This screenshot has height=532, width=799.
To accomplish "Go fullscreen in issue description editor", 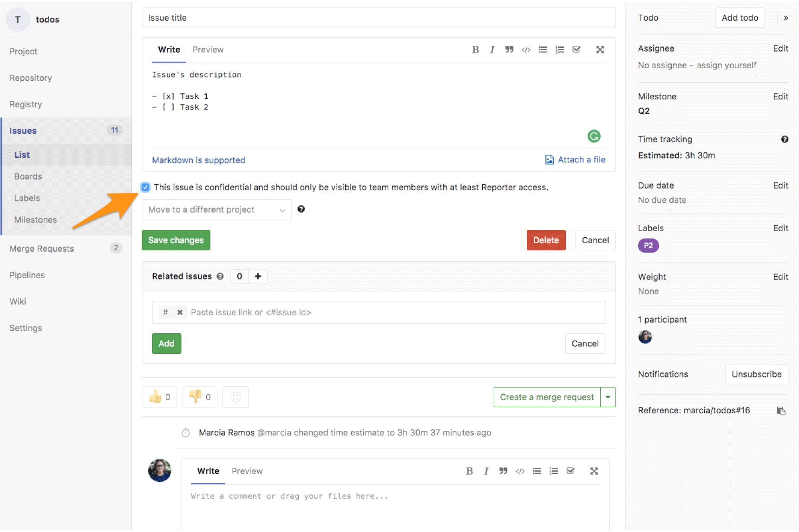I will tap(600, 50).
